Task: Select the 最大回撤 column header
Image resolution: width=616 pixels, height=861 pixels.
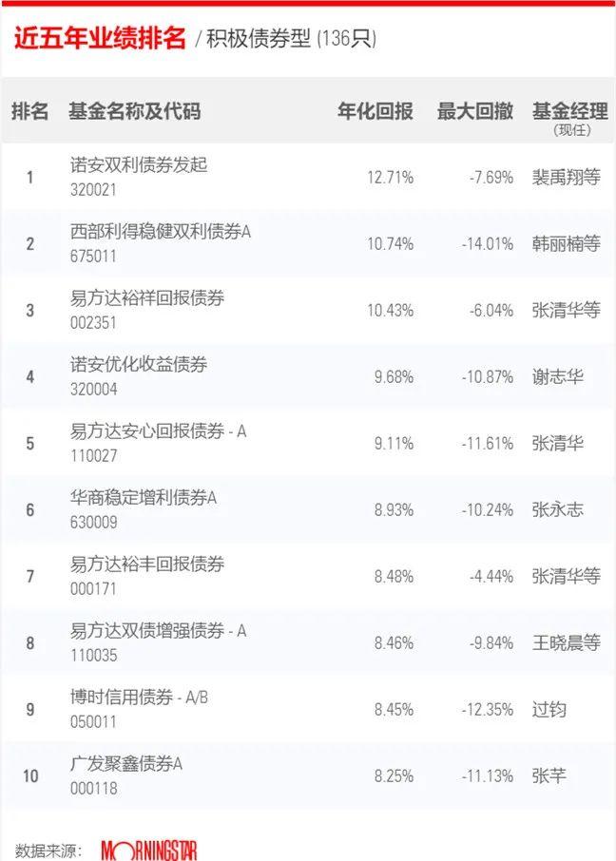Action: tap(475, 111)
